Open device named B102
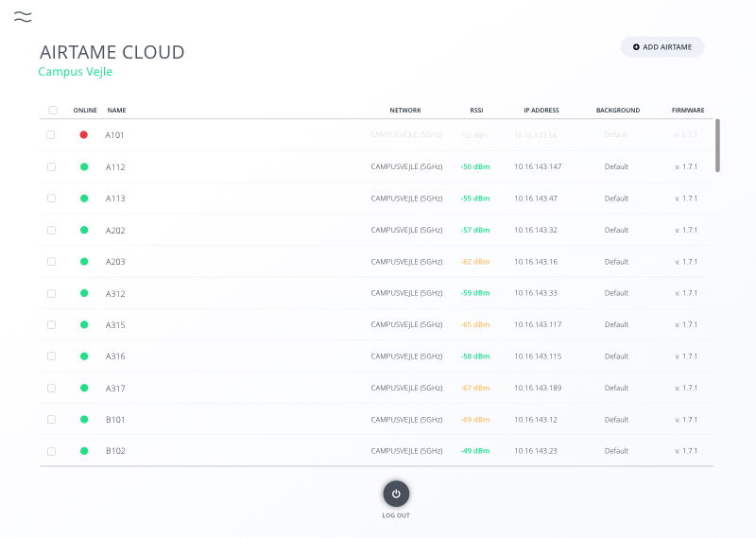Viewport: 756px width, 538px height. [x=115, y=451]
